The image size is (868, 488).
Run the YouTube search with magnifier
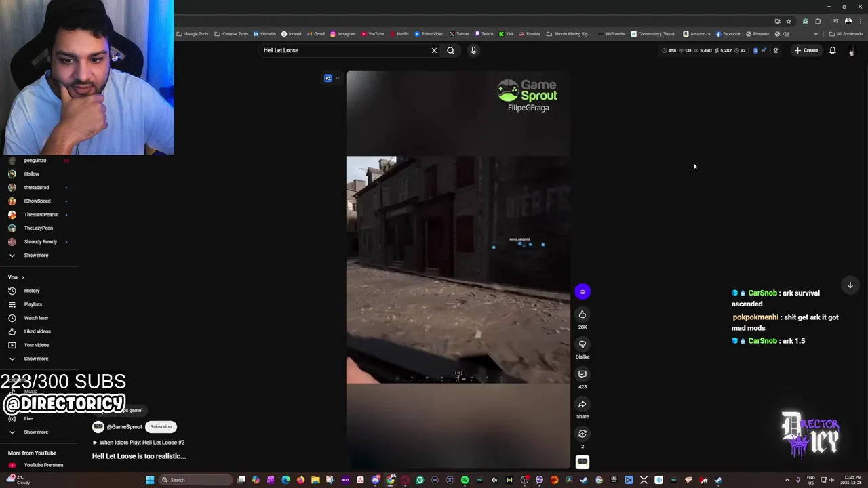click(450, 50)
